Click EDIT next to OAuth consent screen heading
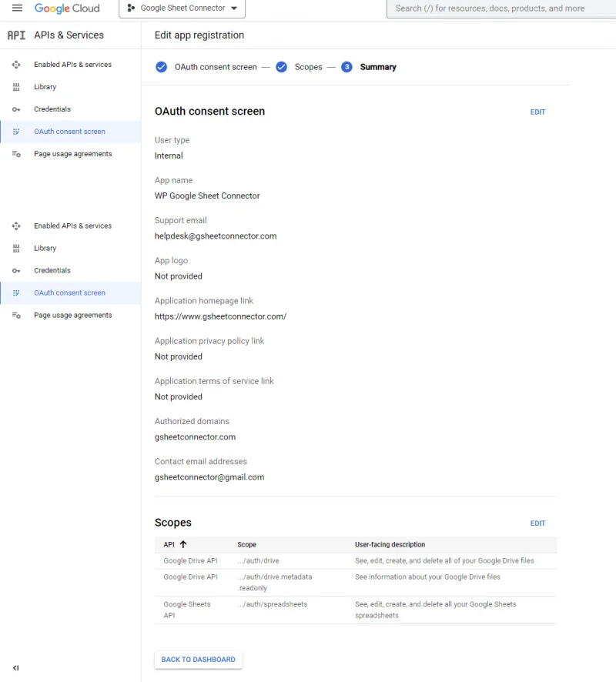616x682 pixels. pyautogui.click(x=537, y=112)
